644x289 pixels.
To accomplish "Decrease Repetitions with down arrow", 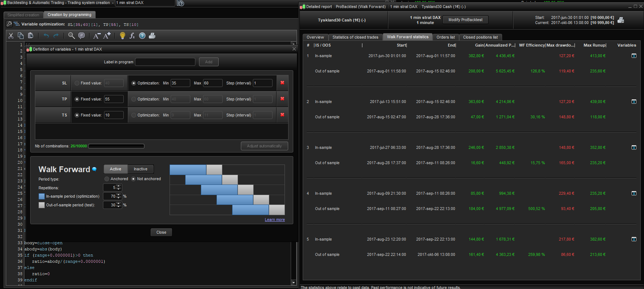I will 119,189.
